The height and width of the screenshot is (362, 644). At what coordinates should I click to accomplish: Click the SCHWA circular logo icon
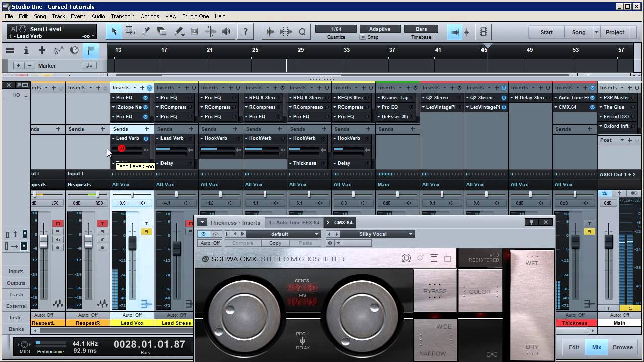(x=205, y=259)
